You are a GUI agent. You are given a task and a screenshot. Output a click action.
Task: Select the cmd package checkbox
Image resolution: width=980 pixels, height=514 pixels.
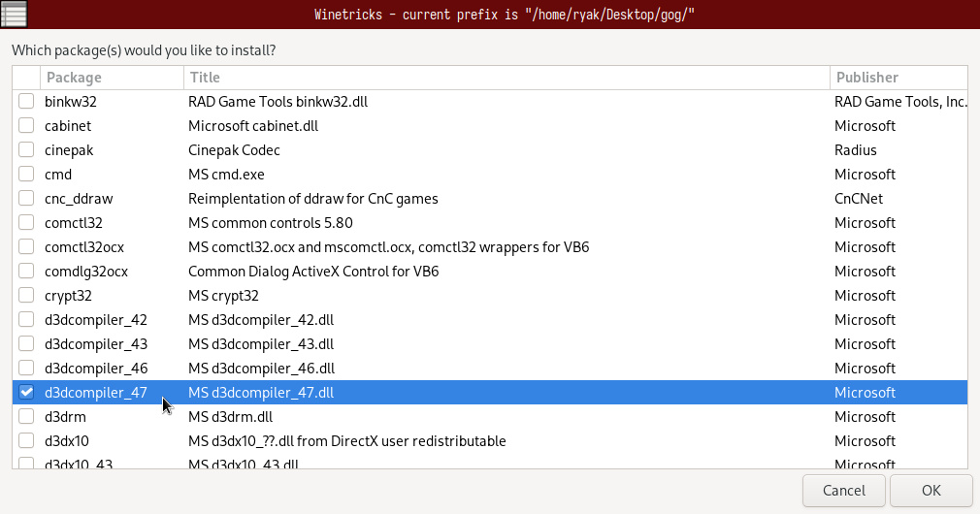pos(26,175)
